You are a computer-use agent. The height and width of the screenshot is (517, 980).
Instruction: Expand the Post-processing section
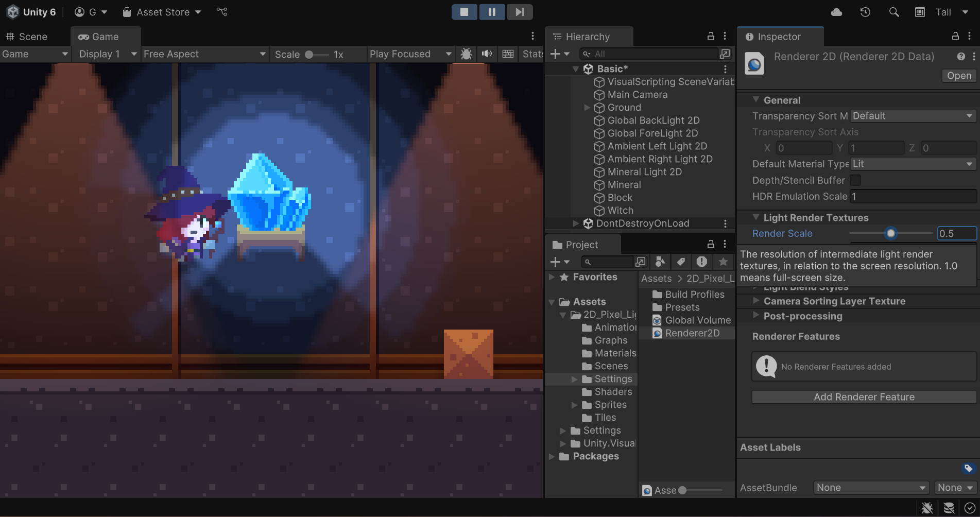coord(803,316)
